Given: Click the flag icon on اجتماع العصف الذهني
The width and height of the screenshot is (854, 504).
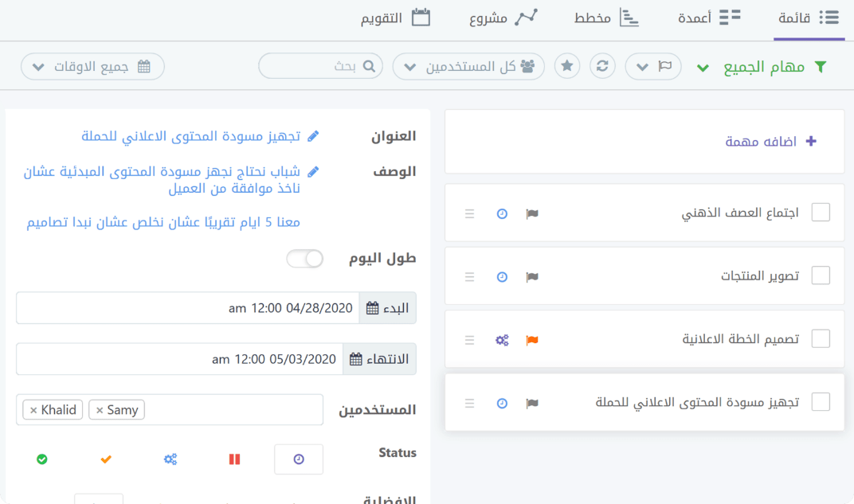Looking at the screenshot, I should coord(532,214).
